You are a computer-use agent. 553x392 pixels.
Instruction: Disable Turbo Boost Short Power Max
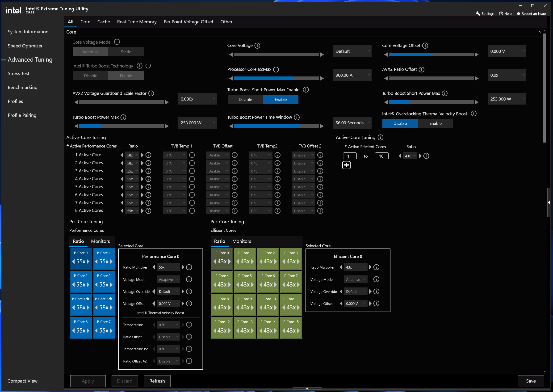pyautogui.click(x=245, y=100)
